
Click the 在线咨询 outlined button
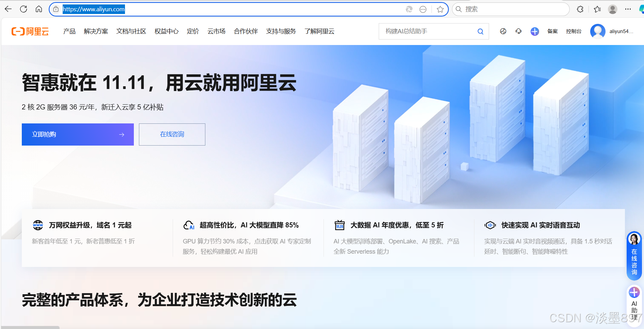pyautogui.click(x=172, y=134)
